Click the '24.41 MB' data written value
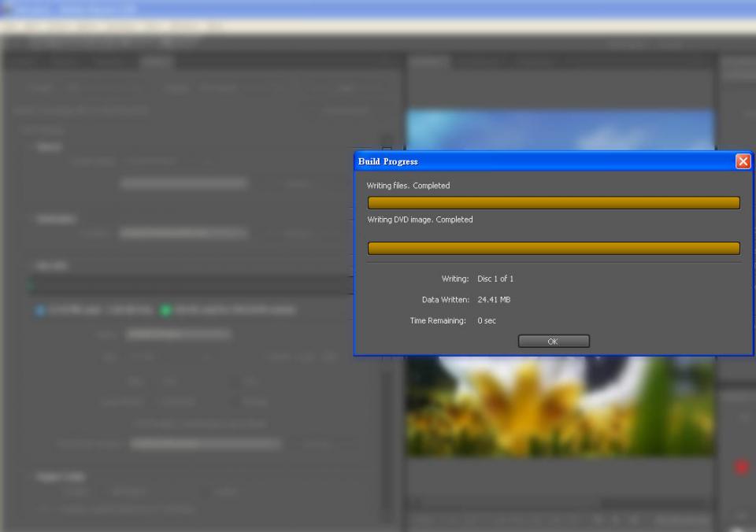The width and height of the screenshot is (756, 532). 494,300
